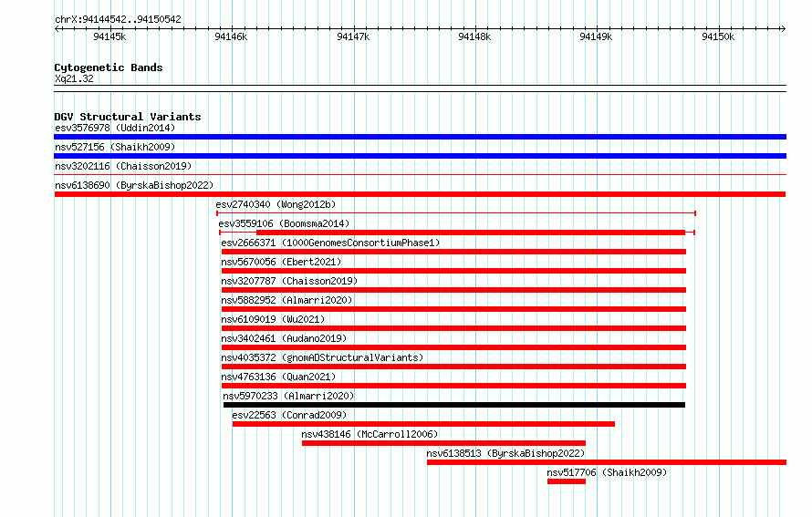
Task: Click the esv3559106 (Boomsma2014) label
Action: tap(284, 223)
